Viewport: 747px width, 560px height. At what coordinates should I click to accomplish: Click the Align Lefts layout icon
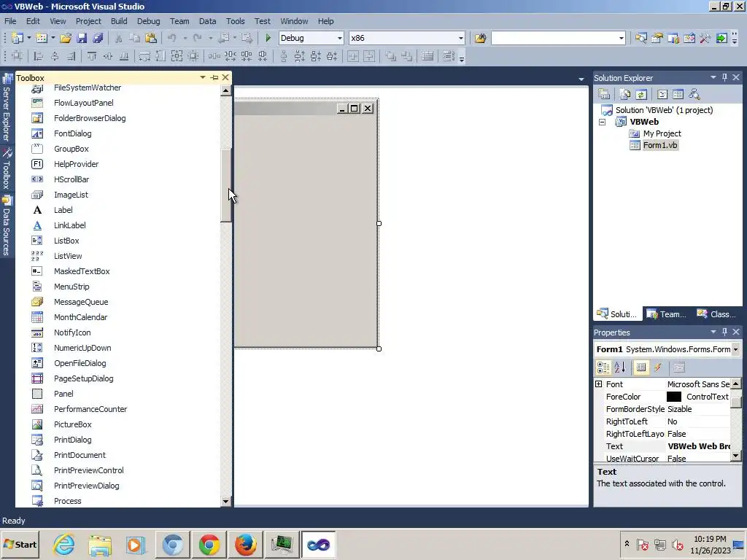point(38,57)
